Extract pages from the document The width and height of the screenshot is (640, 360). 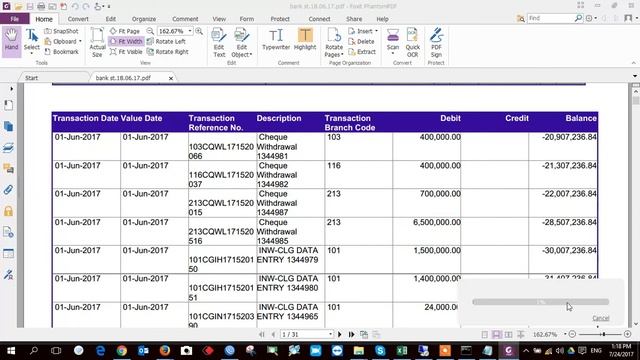tap(362, 52)
